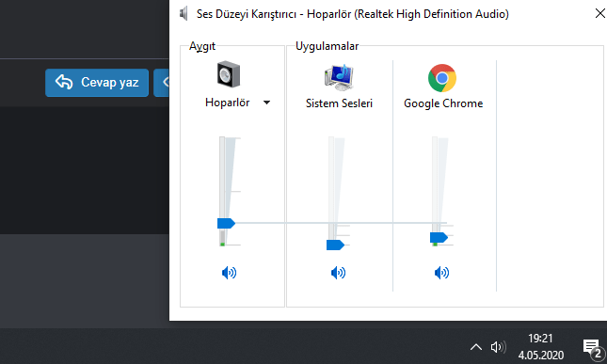
Task: Click the Hoparlör device label
Action: pyautogui.click(x=227, y=103)
